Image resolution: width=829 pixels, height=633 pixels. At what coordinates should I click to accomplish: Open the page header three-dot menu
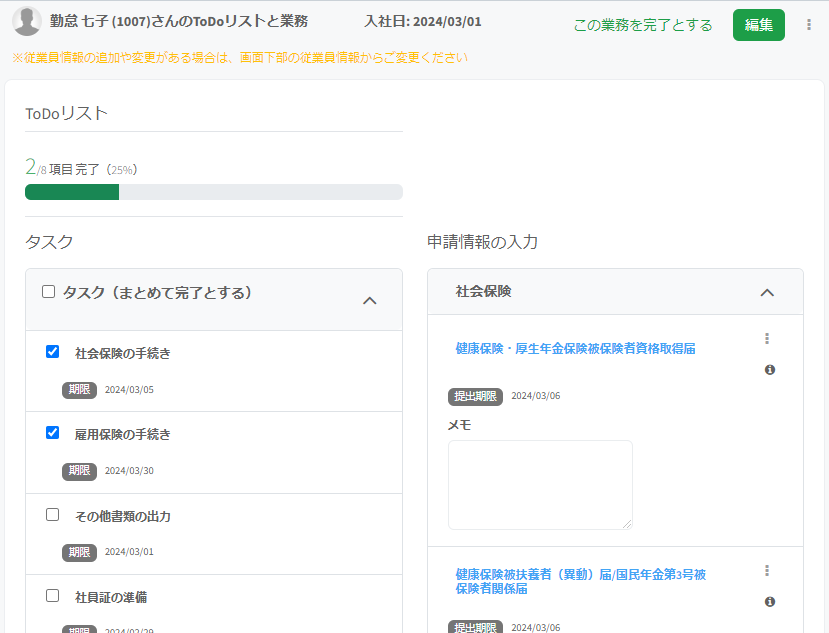pos(808,25)
